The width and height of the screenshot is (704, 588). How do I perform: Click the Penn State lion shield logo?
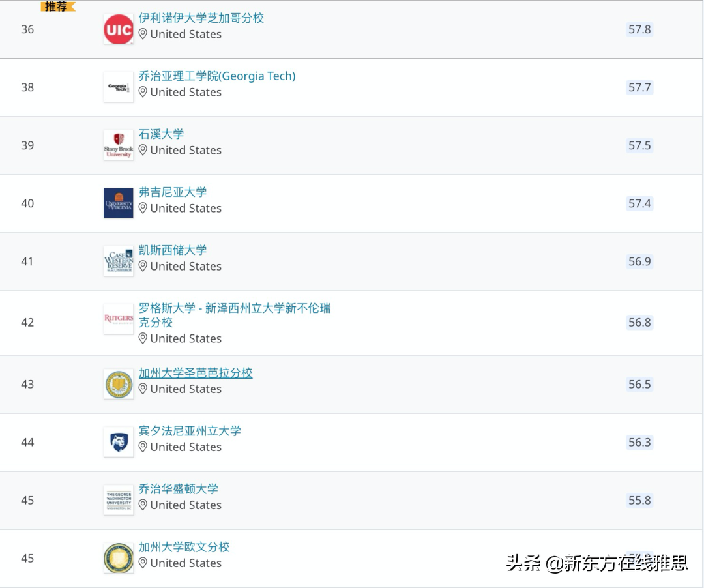(x=117, y=442)
